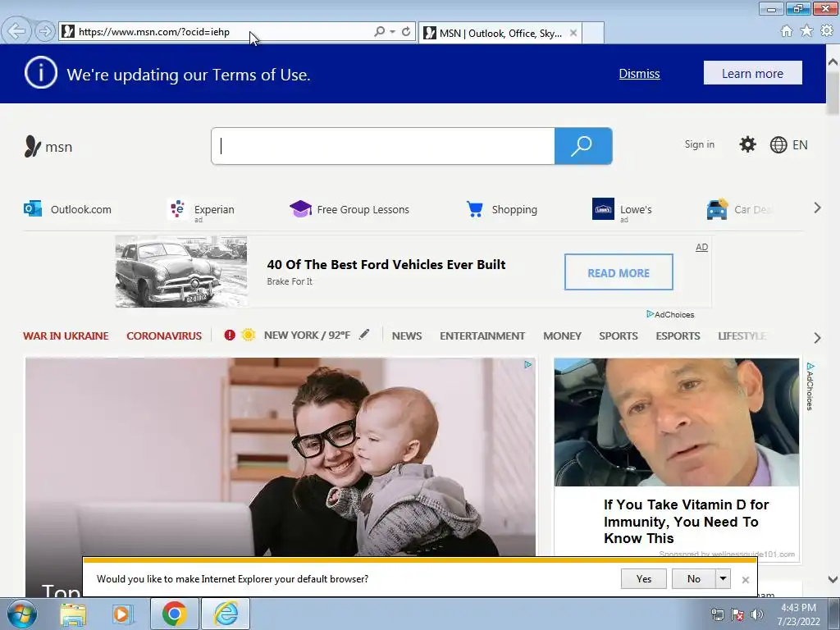
Task: Edit weather location with pencil icon
Action: [364, 335]
